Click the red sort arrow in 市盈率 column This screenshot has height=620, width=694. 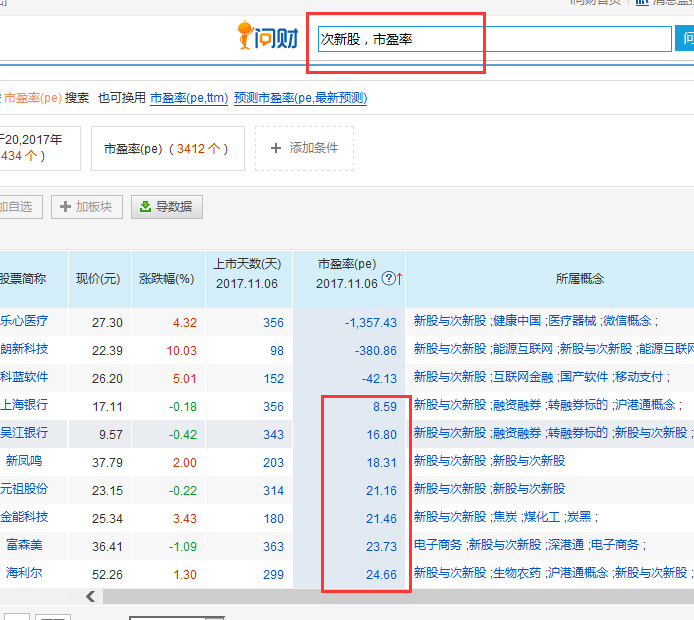click(399, 279)
